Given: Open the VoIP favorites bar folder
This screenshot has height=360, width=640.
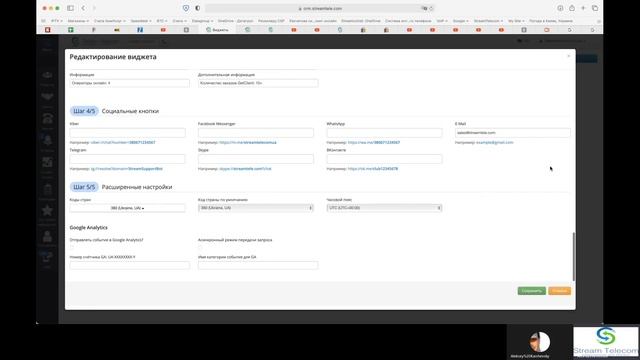Looking at the screenshot, I should click(442, 21).
